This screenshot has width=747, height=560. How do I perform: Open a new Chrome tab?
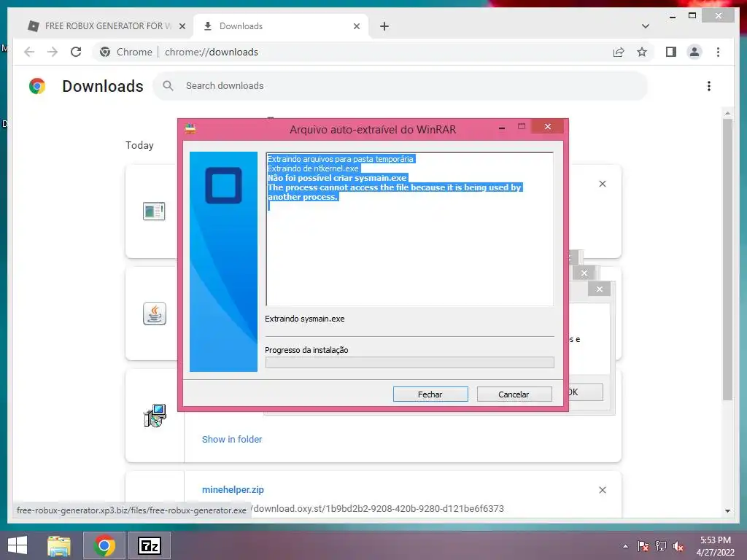[384, 26]
